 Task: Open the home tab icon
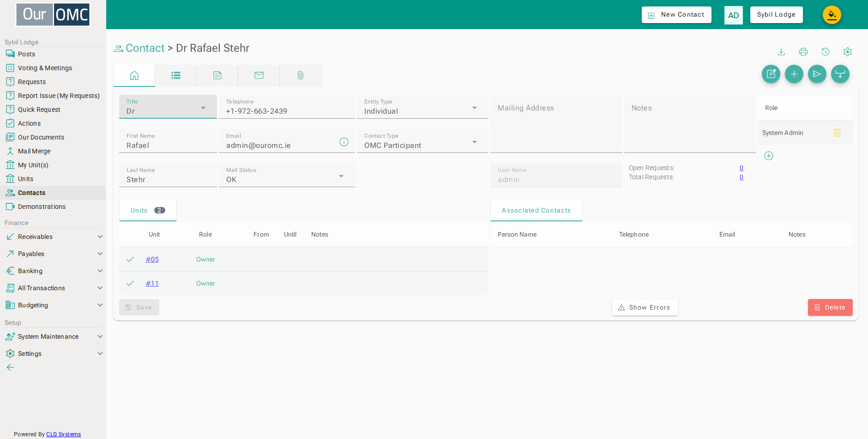[134, 75]
